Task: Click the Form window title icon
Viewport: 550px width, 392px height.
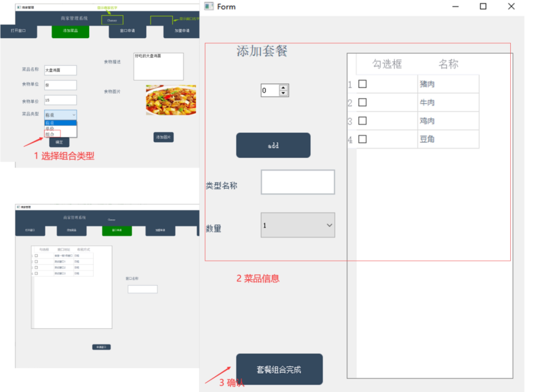Action: [209, 6]
